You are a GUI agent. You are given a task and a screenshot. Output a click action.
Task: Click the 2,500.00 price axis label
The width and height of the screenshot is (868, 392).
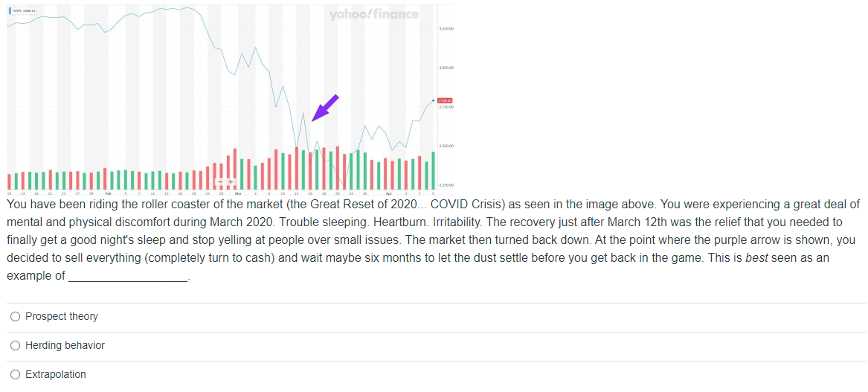tap(446, 147)
